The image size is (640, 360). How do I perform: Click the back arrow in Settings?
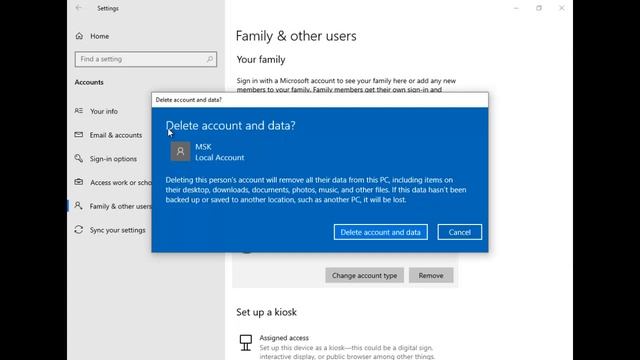(78, 8)
